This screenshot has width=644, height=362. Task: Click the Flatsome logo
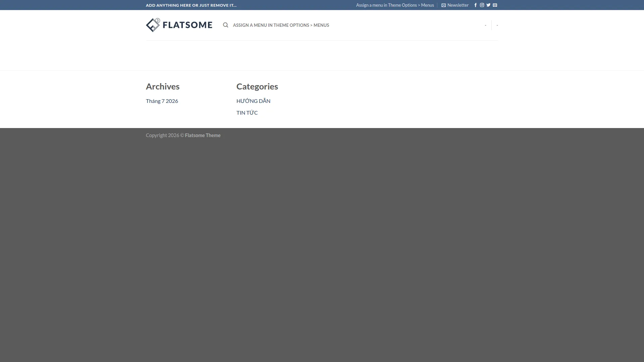[x=179, y=25]
